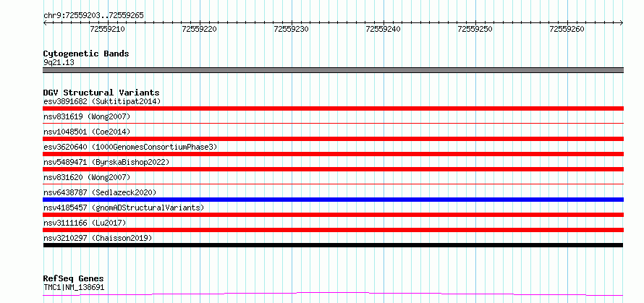
Task: Click esv3620640 (1000GenomesConsortiumPhase3) label
Action: click(x=130, y=147)
